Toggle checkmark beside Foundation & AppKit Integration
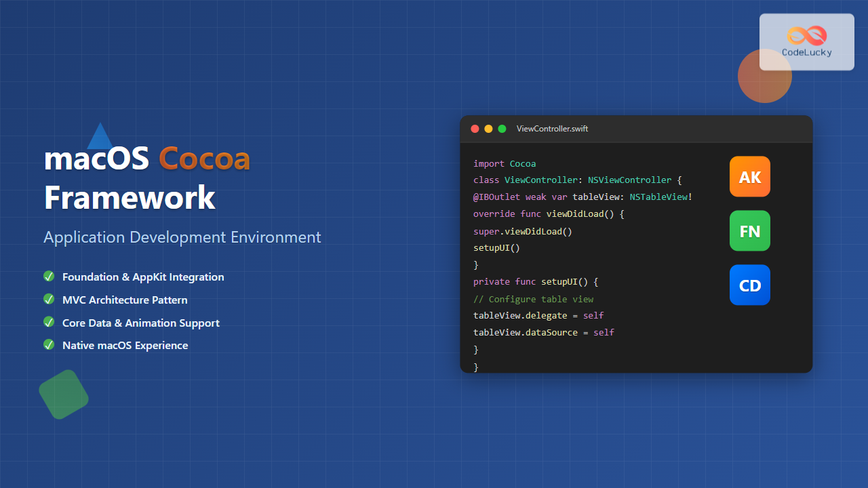The height and width of the screenshot is (488, 868). 49,277
